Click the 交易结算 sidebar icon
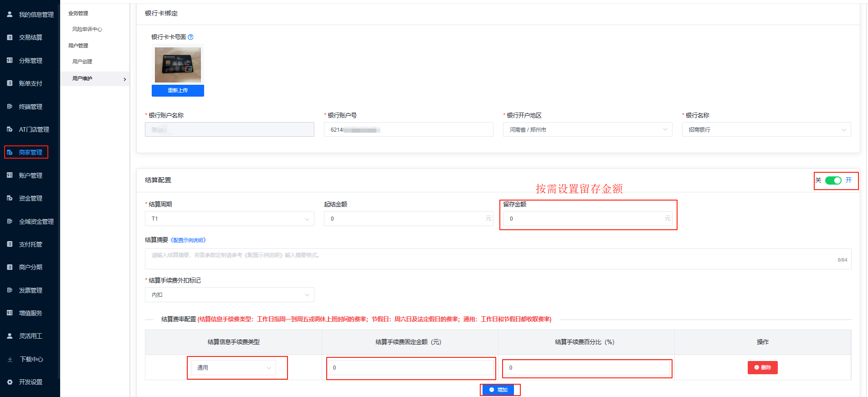 10,37
